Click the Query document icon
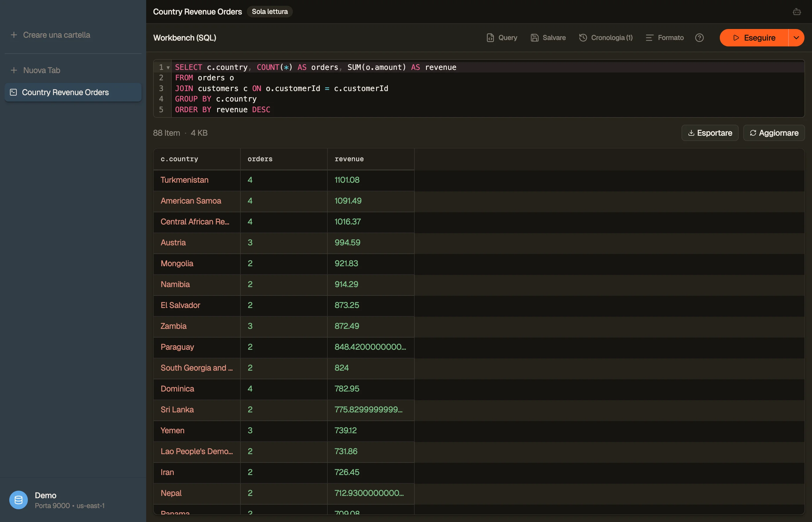 (490, 38)
